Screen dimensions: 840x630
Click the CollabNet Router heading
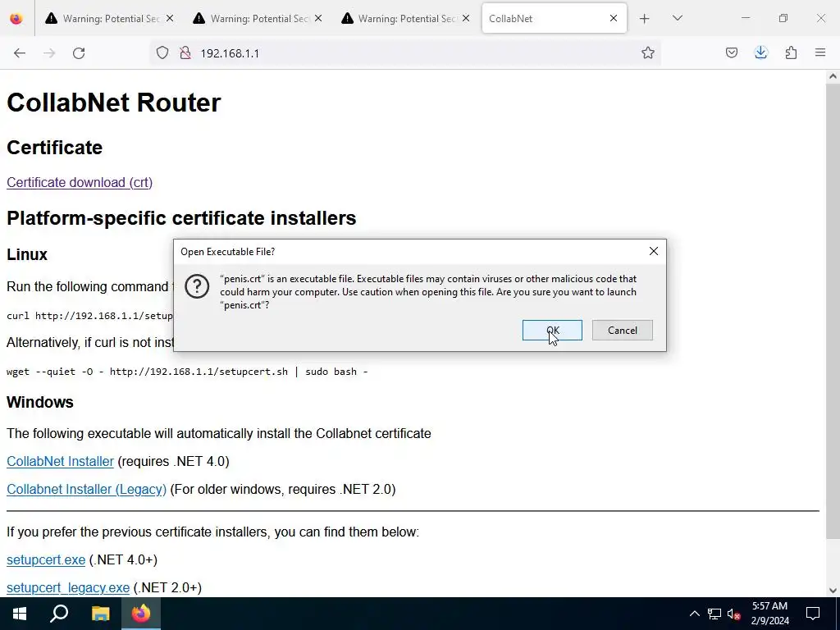pyautogui.click(x=113, y=103)
